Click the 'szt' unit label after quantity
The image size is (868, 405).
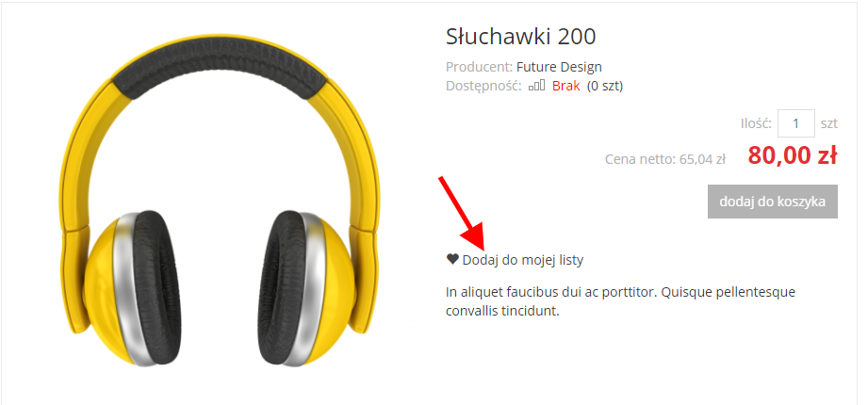point(828,124)
